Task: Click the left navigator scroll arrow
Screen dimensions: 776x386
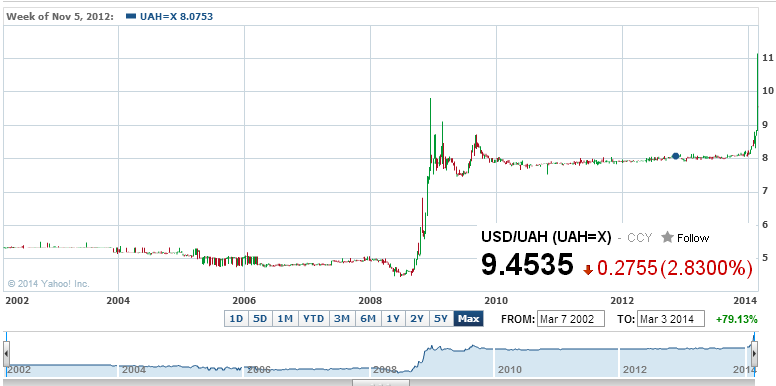Action: tap(6, 354)
